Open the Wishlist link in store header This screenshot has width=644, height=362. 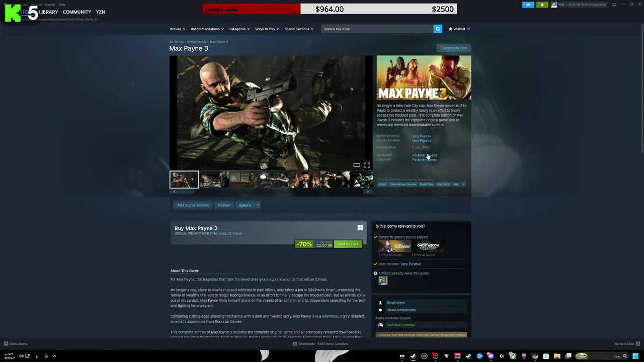(x=459, y=29)
